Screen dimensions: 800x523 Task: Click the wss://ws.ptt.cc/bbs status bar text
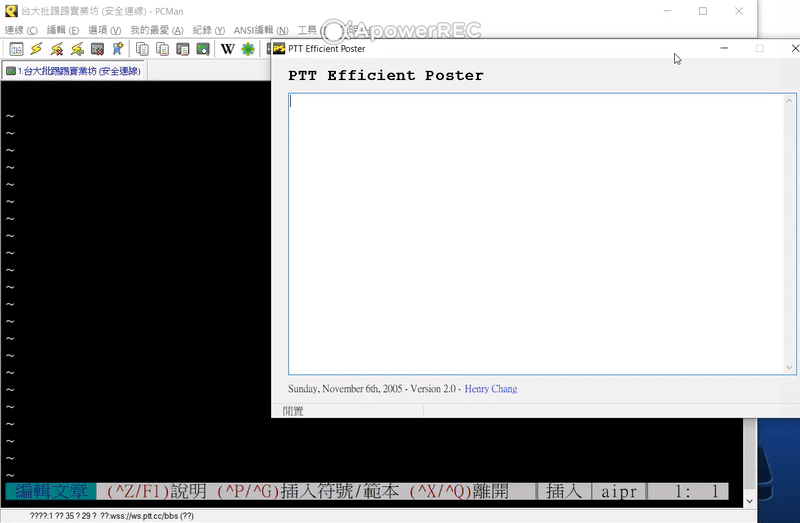(147, 516)
